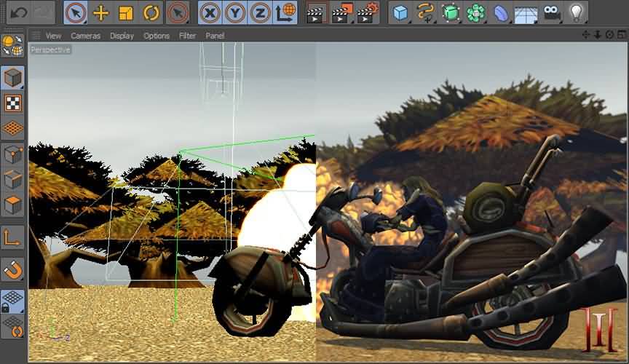Open the camera objects flyout
The height and width of the screenshot is (364, 629).
[x=552, y=13]
